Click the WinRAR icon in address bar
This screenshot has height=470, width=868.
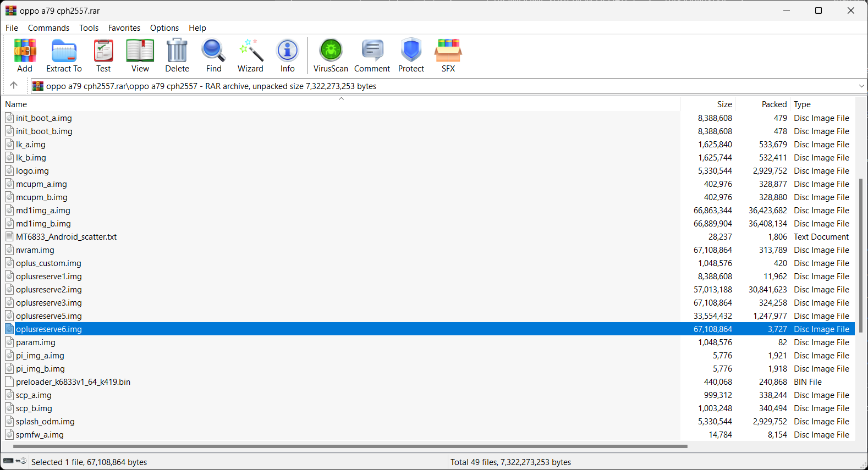pos(38,86)
